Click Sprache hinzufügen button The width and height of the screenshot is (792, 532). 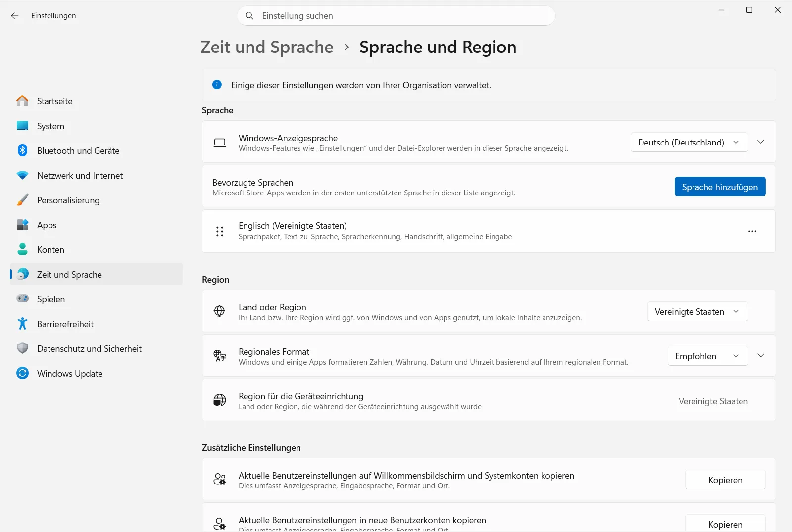[720, 187]
